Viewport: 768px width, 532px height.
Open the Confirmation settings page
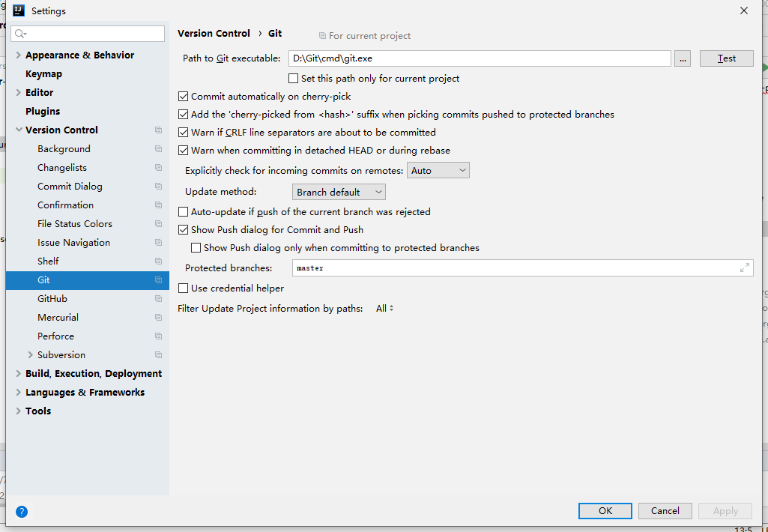click(x=66, y=205)
